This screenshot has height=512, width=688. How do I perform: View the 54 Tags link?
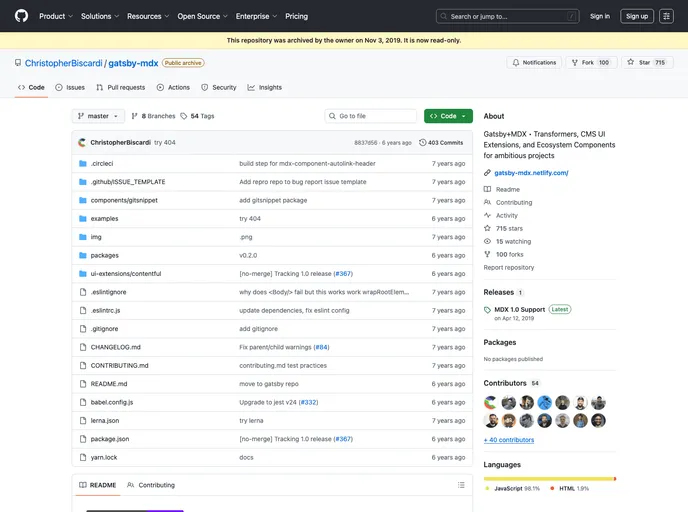[x=197, y=116]
